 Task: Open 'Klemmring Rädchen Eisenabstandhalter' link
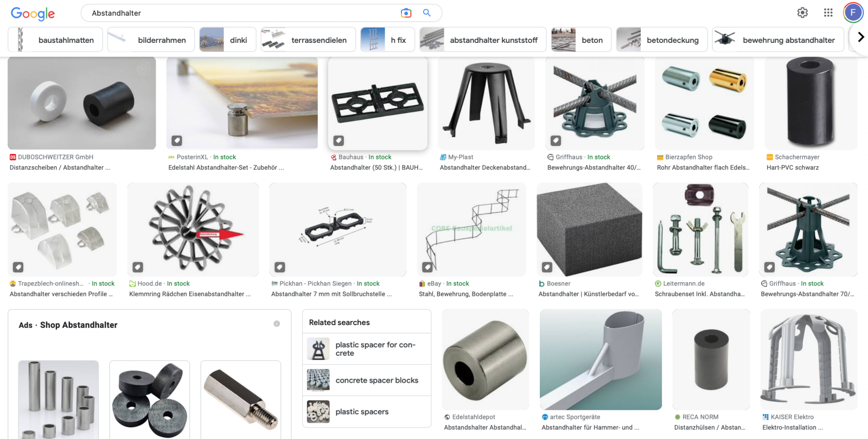pos(190,294)
